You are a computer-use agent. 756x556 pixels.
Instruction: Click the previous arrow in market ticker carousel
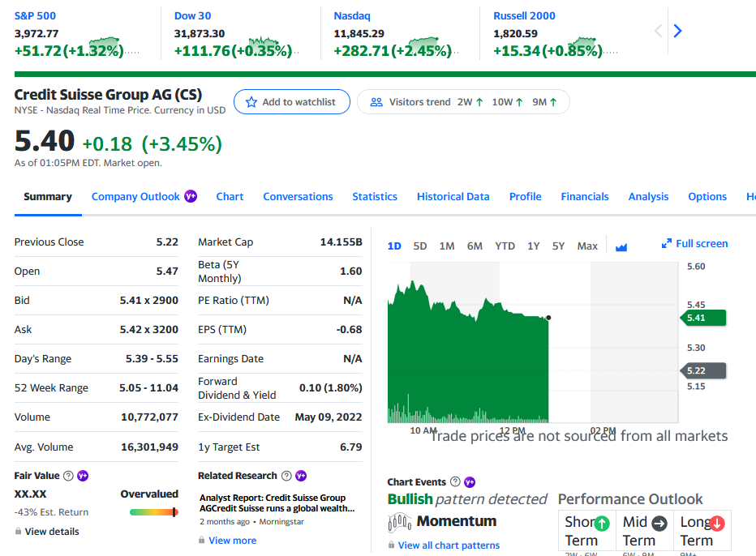point(658,31)
